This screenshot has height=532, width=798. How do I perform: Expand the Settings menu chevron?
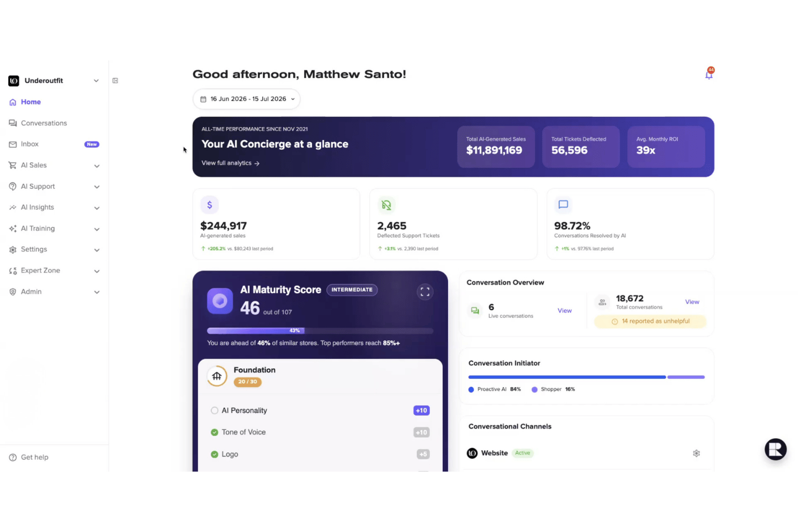click(x=97, y=250)
